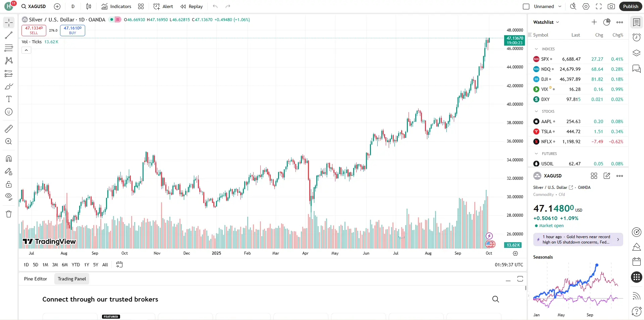The image size is (644, 320).
Task: Select the text annotation tool
Action: coord(9,99)
